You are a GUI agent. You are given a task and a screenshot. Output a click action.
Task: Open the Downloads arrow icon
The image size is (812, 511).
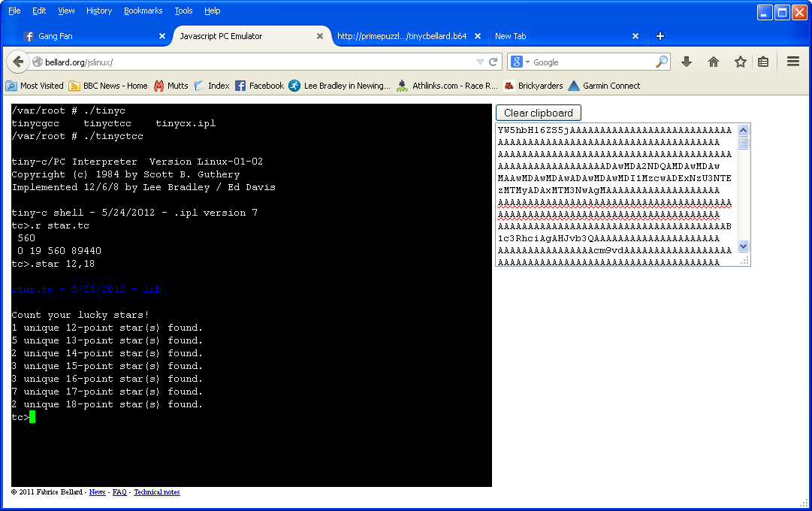click(x=687, y=62)
